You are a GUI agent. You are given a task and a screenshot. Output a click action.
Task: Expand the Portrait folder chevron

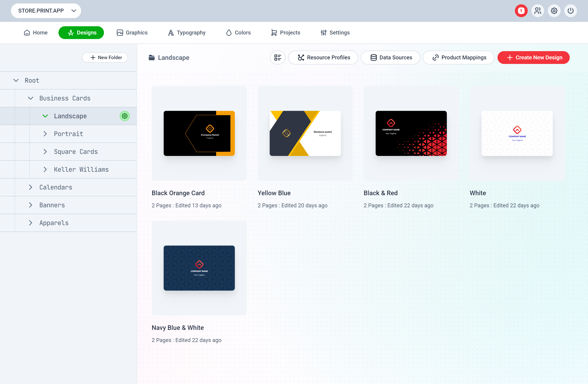coord(45,134)
